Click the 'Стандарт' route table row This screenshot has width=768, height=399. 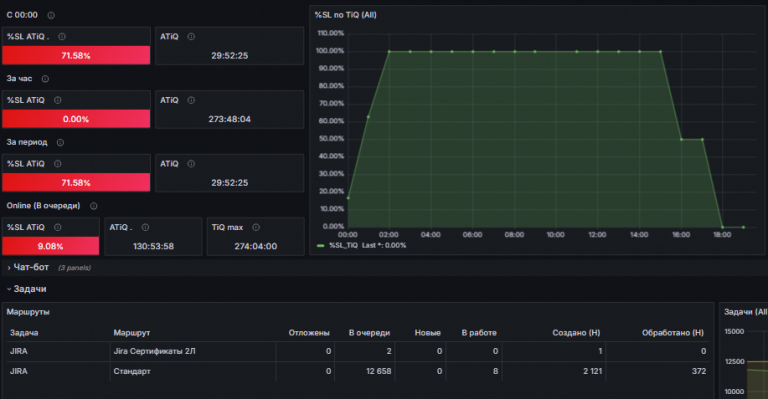(x=358, y=371)
